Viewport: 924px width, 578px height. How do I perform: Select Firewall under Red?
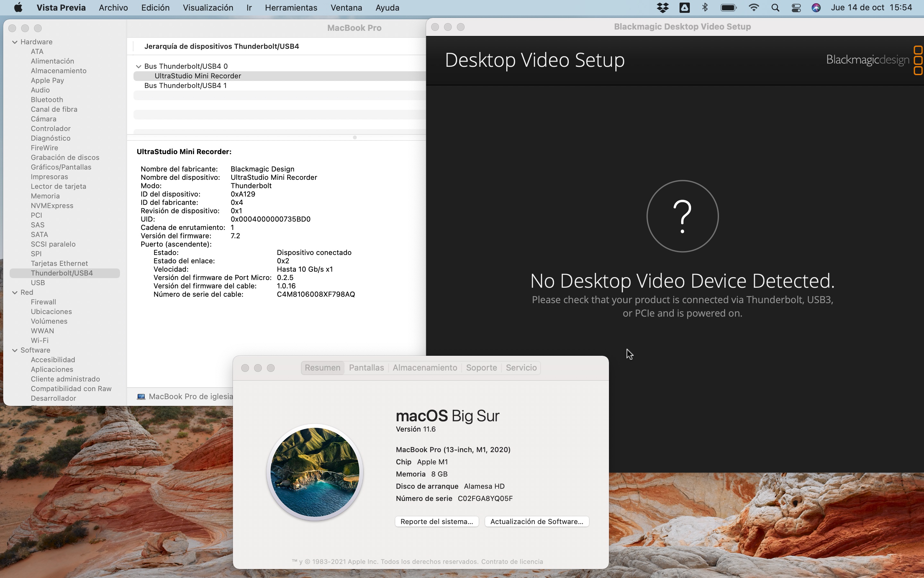(x=44, y=302)
